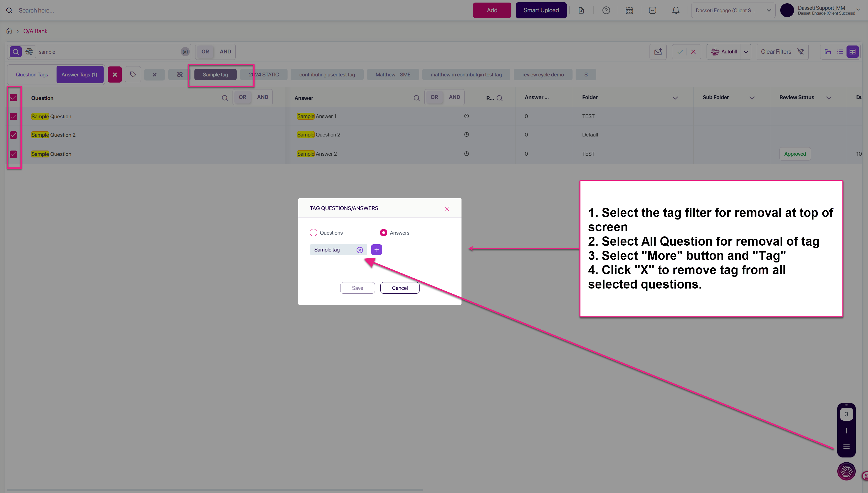The image size is (868, 493).
Task: Search within the Answer column
Action: [x=416, y=98]
